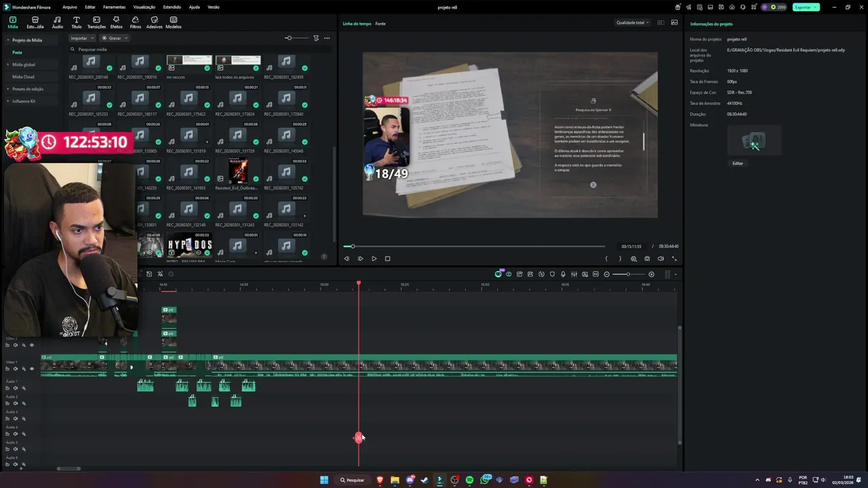Open the media panel three-dots menu

[327, 38]
